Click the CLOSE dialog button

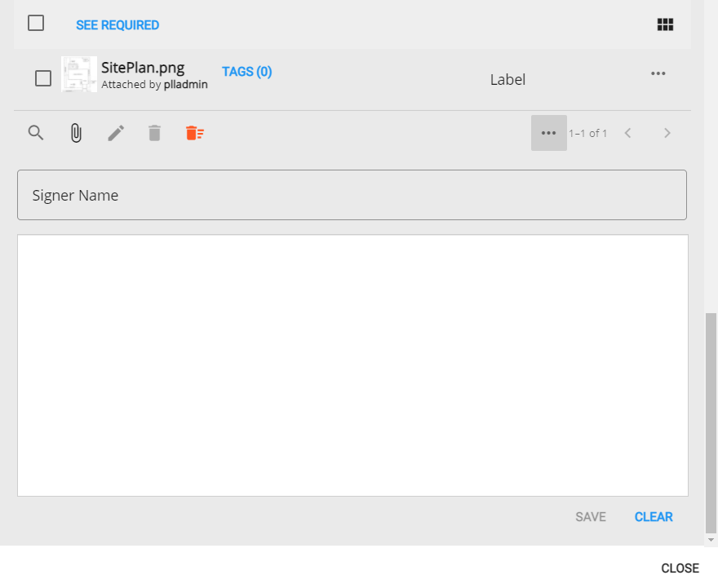point(680,568)
